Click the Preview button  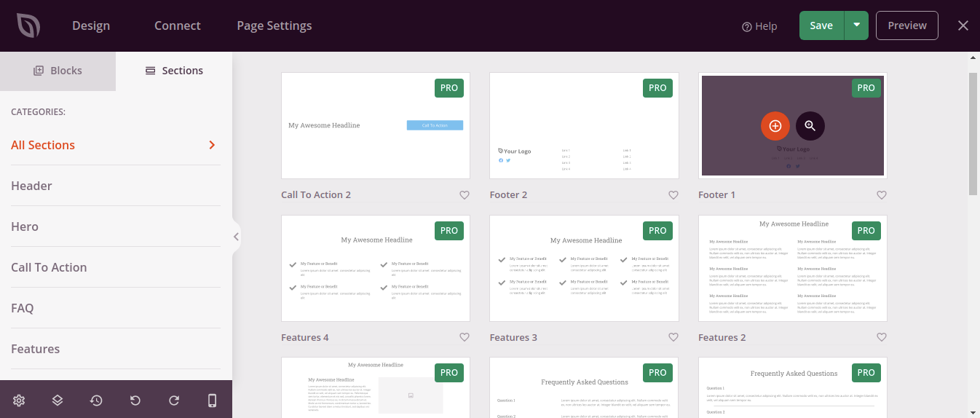pos(907,25)
